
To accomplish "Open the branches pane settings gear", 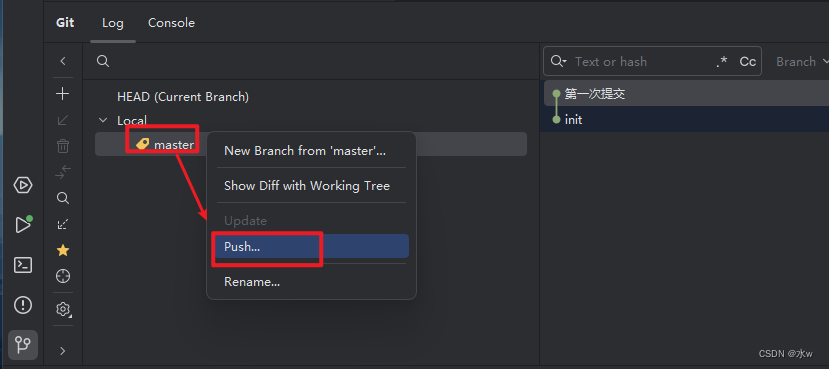I will click(63, 309).
